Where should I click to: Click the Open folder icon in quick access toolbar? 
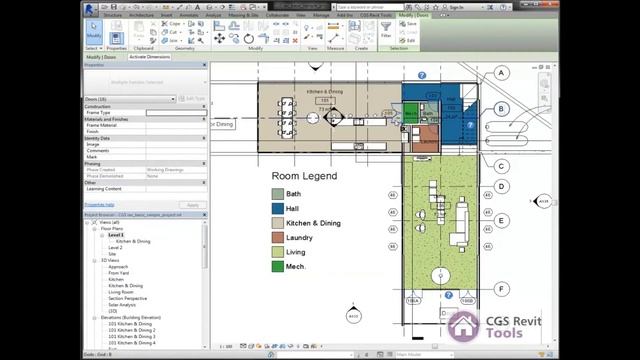click(x=104, y=7)
